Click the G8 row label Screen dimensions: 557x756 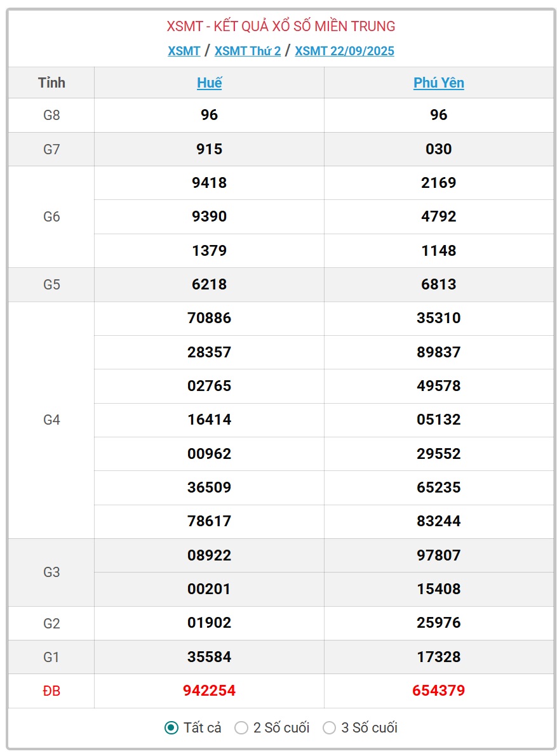coord(51,116)
